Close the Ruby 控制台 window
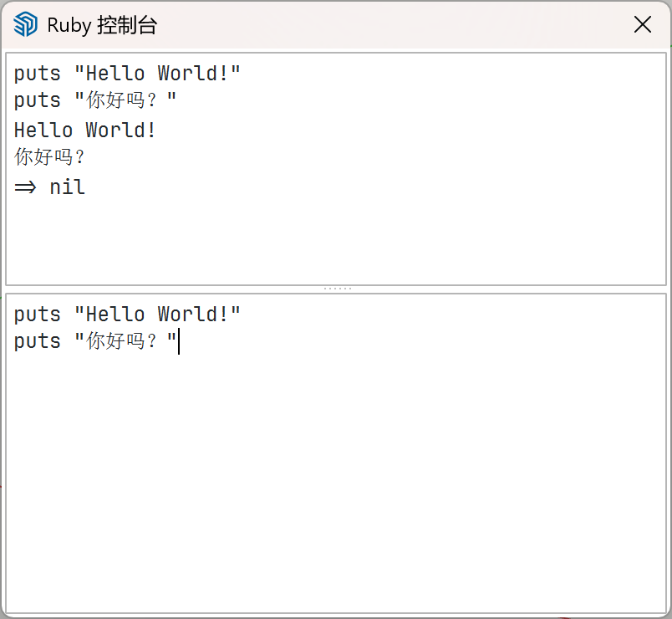This screenshot has width=672, height=619. click(x=643, y=24)
